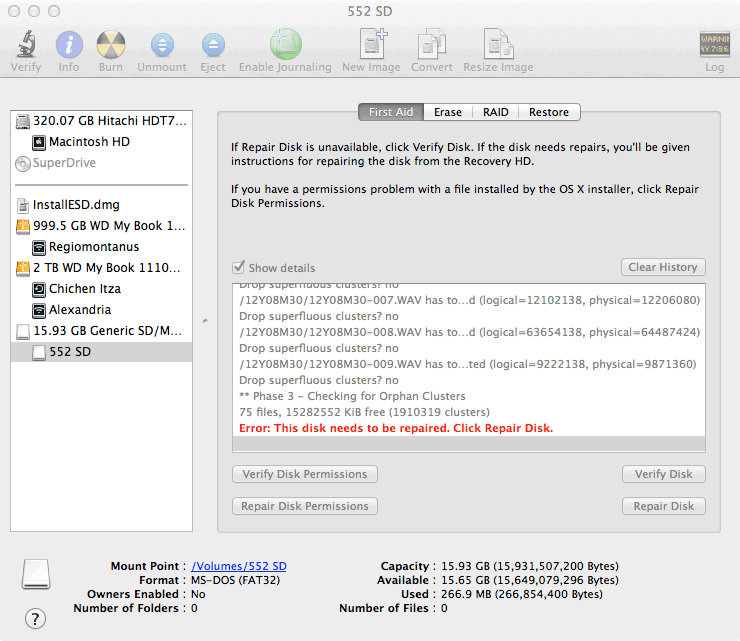Click the details log horizontal scrollbar
The width and height of the screenshot is (740, 641).
pyautogui.click(x=468, y=444)
